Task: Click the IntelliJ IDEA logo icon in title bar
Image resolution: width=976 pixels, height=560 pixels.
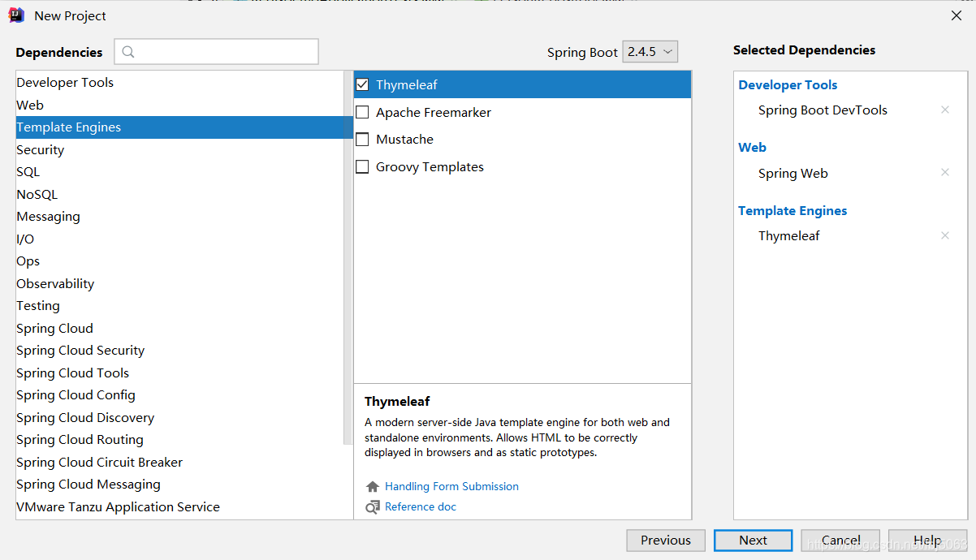Action: (x=16, y=15)
